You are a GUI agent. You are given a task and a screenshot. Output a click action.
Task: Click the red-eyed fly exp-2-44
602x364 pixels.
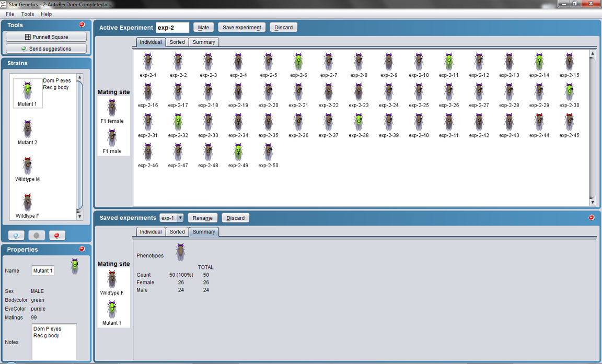tap(539, 122)
